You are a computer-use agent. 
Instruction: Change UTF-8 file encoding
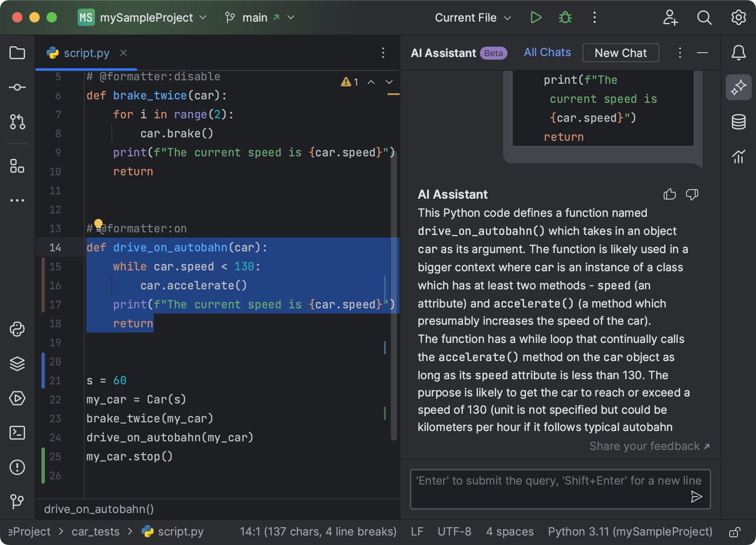pos(454,532)
